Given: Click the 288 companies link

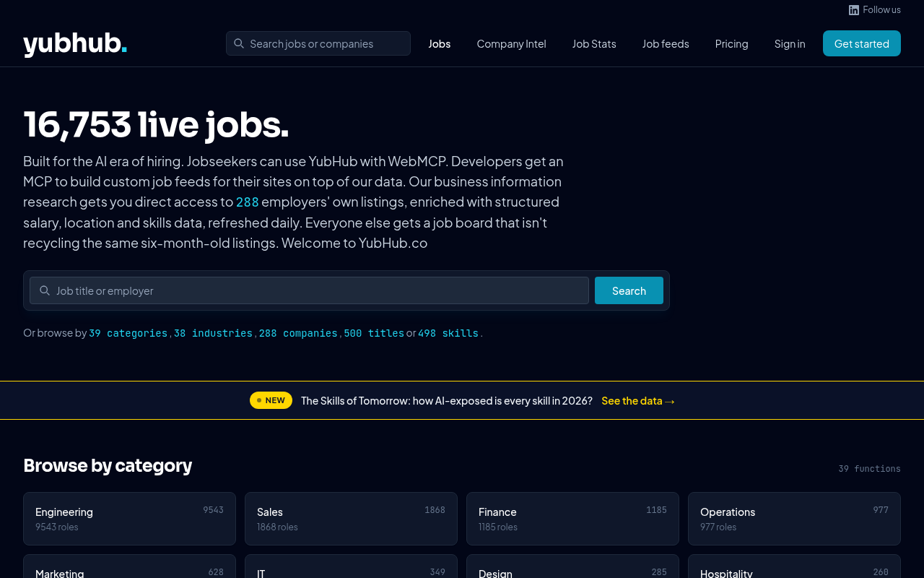Looking at the screenshot, I should pyautogui.click(x=297, y=333).
